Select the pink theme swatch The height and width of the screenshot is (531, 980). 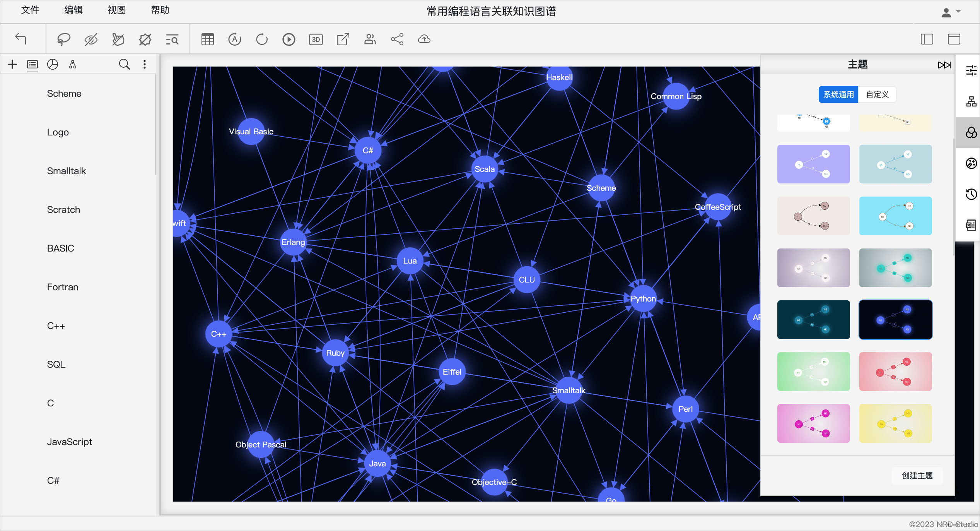click(813, 423)
